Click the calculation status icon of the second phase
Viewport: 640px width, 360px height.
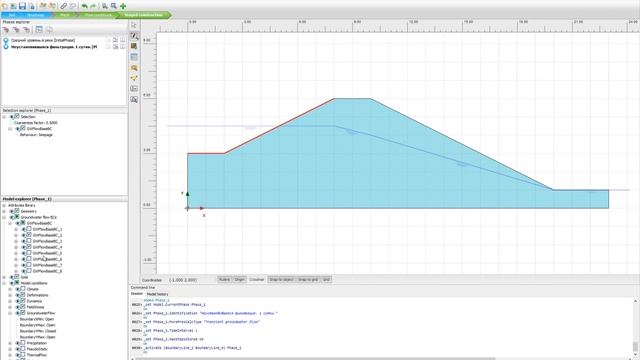pos(6,47)
